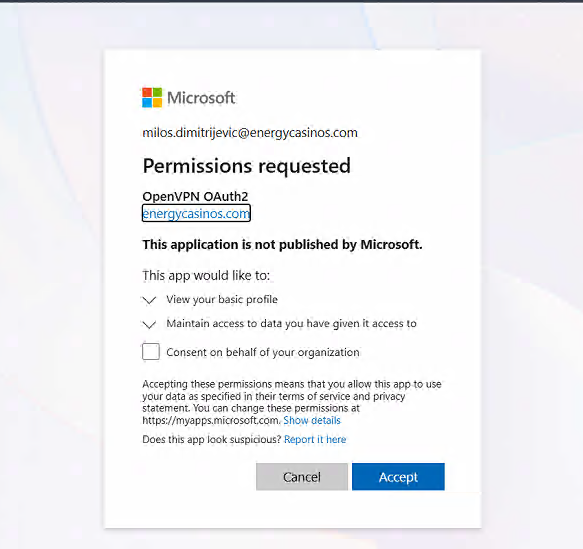
Task: Click the not published by Microsoft warning
Action: 283,245
